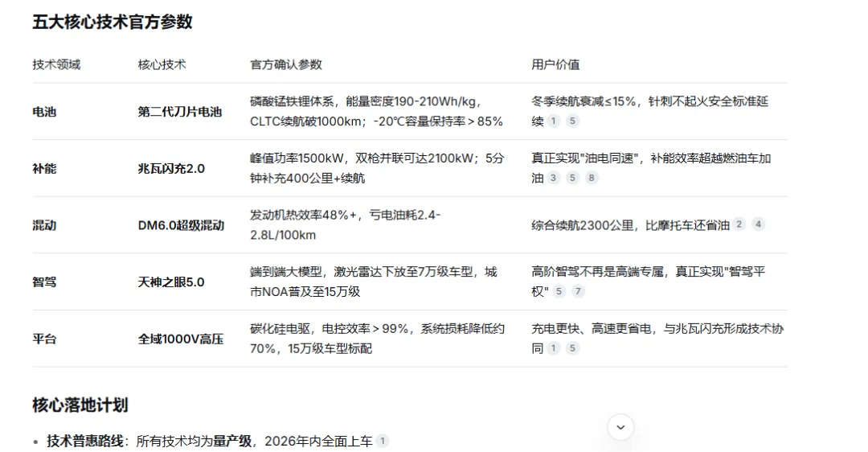Click the 磷酸锰铁锂体系 parameter cell
The image size is (868, 452).
(x=376, y=111)
